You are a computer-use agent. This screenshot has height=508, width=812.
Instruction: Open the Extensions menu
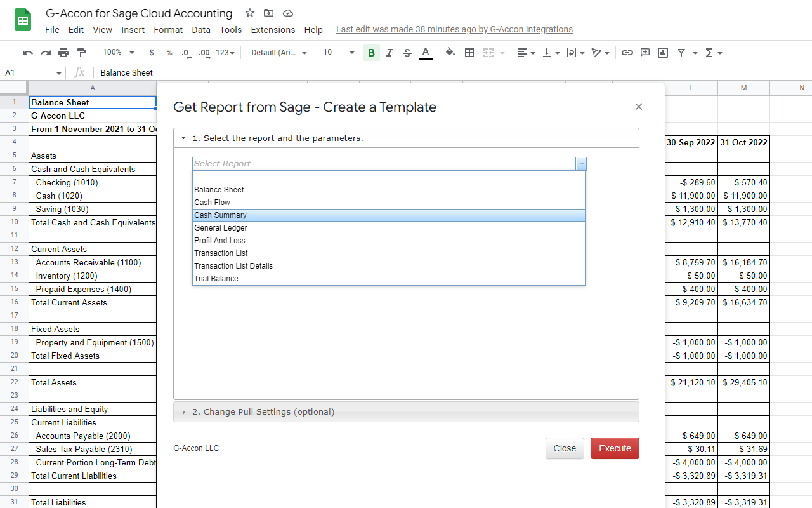(273, 30)
